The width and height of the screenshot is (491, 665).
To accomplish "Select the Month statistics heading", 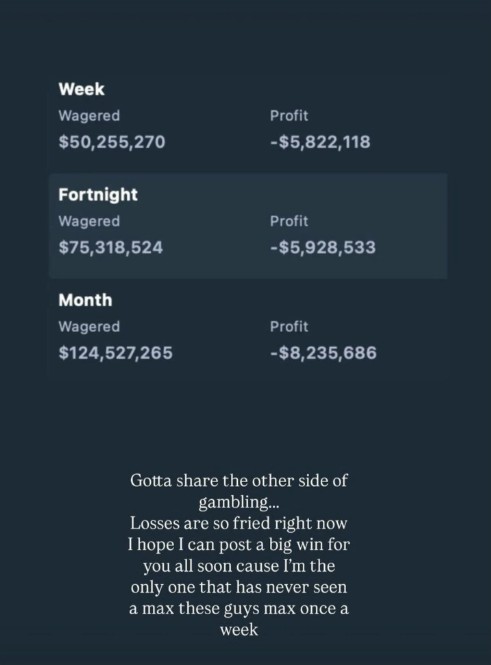I will (85, 300).
